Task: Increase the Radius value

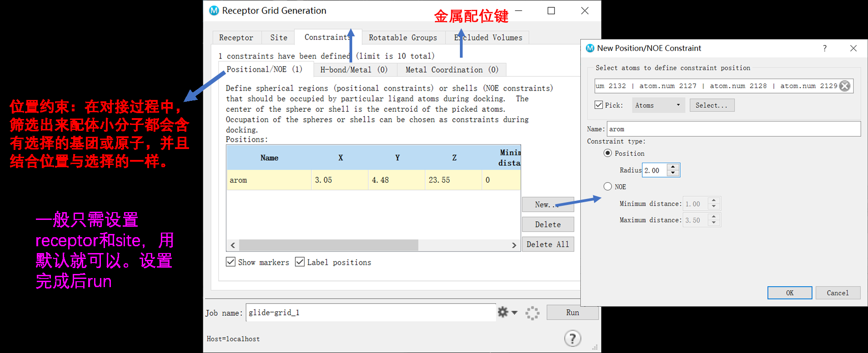Action: (x=673, y=167)
